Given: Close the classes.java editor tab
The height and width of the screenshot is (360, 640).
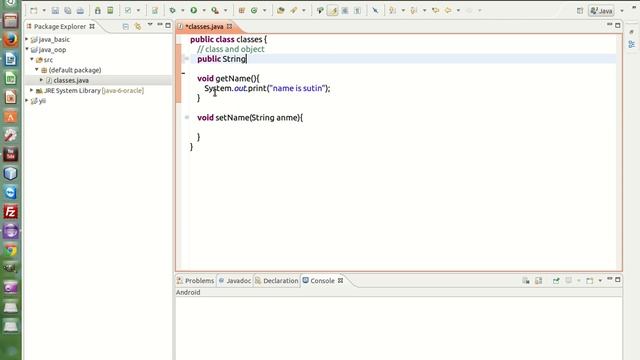Looking at the screenshot, I should click(229, 26).
